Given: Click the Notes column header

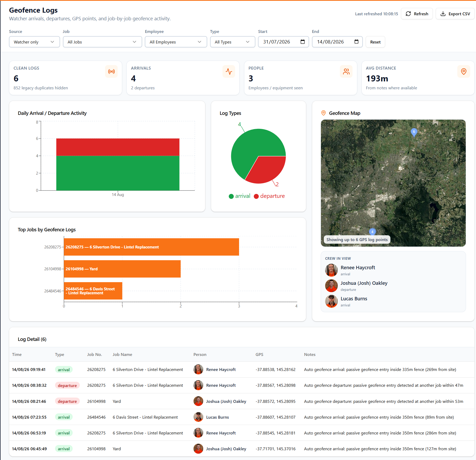Looking at the screenshot, I should coord(310,354).
